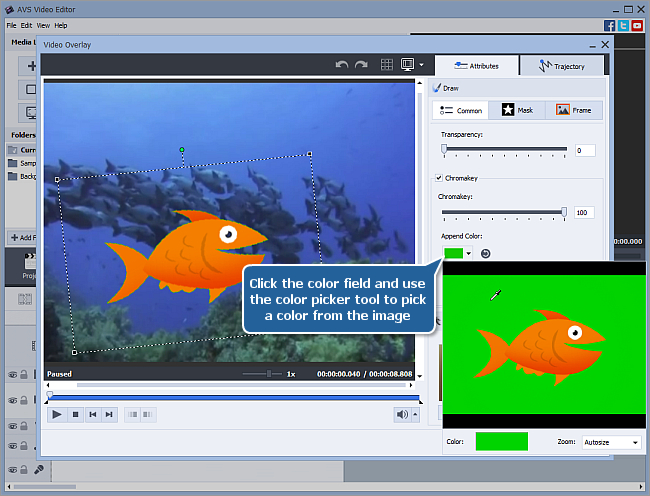Screen dimensions: 650x496
Task: Click the Transparency slider handle
Action: point(444,150)
